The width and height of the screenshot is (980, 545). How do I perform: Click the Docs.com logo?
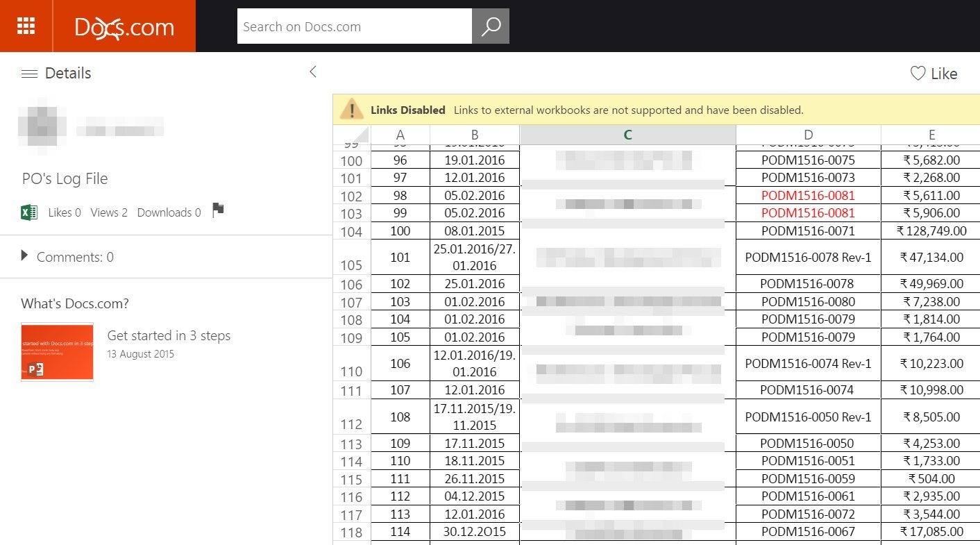[124, 27]
